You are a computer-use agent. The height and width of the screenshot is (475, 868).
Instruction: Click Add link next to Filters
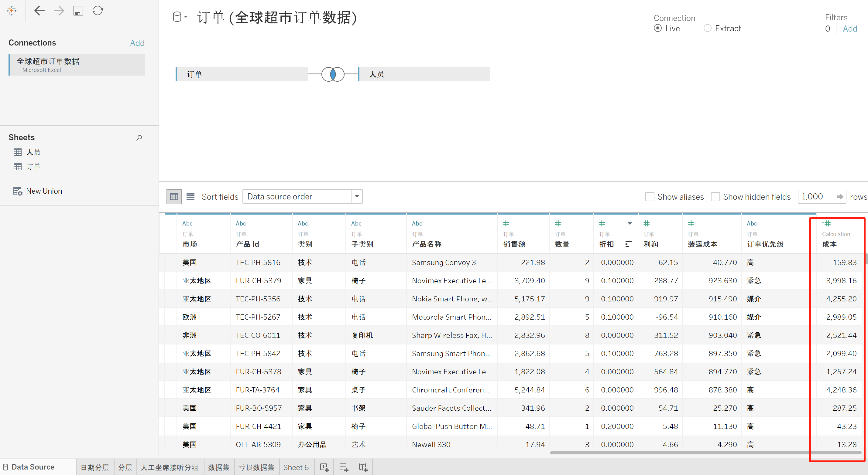pyautogui.click(x=849, y=29)
